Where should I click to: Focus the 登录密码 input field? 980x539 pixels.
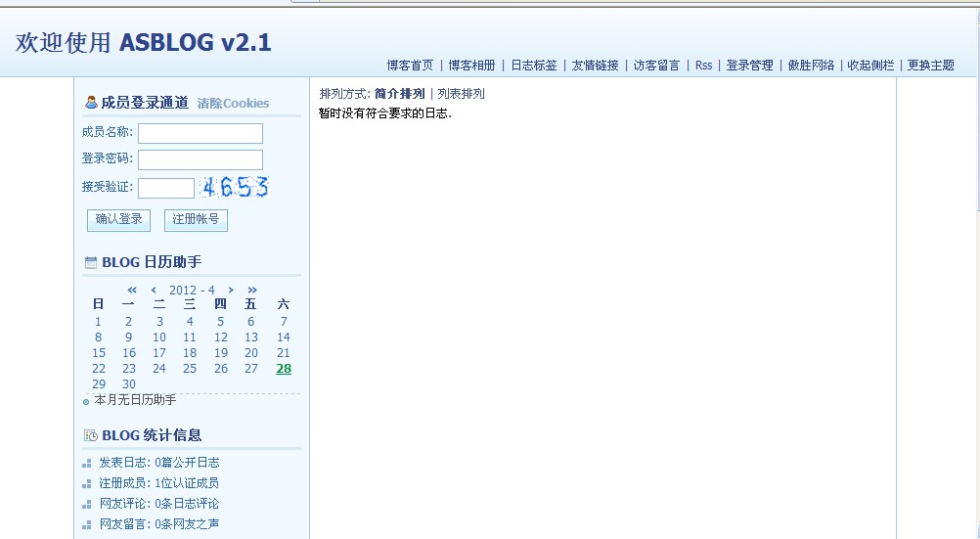(200, 159)
